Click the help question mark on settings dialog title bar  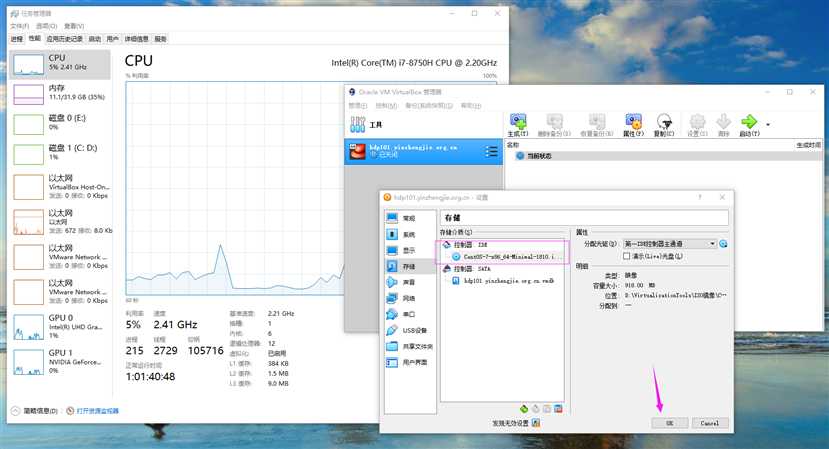point(700,197)
